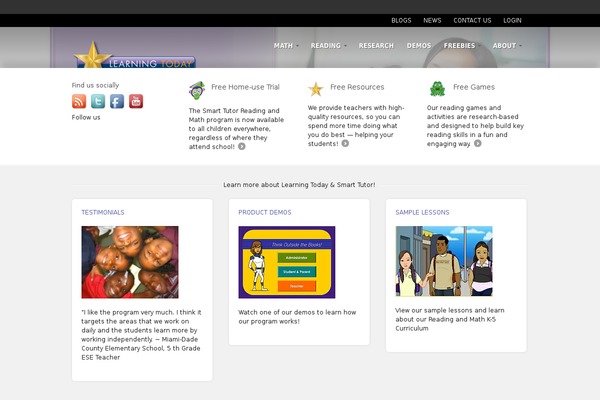Screen dimensions: 600x400
Task: Click the LOGIN link
Action: point(512,21)
